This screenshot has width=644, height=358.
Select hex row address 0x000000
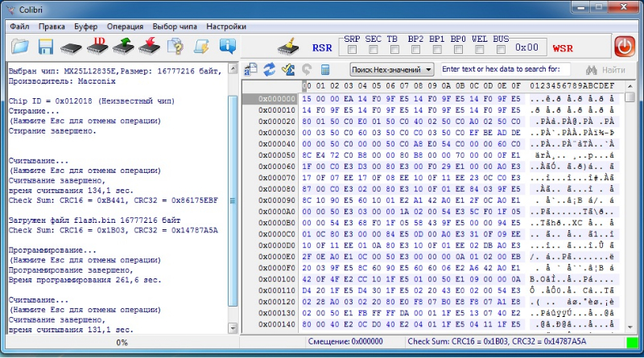click(x=276, y=99)
